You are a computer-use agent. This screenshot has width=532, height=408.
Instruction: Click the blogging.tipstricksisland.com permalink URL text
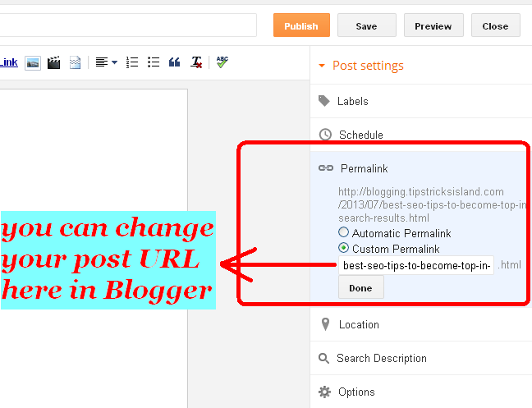pos(432,204)
